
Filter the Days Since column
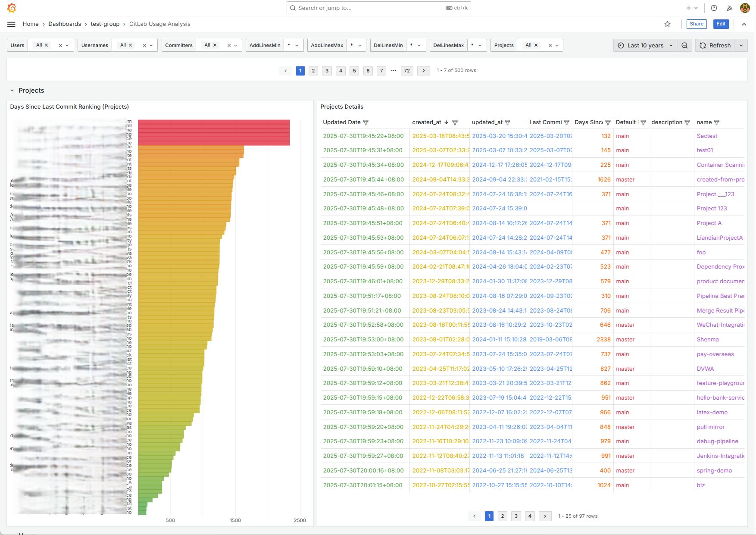tap(608, 122)
